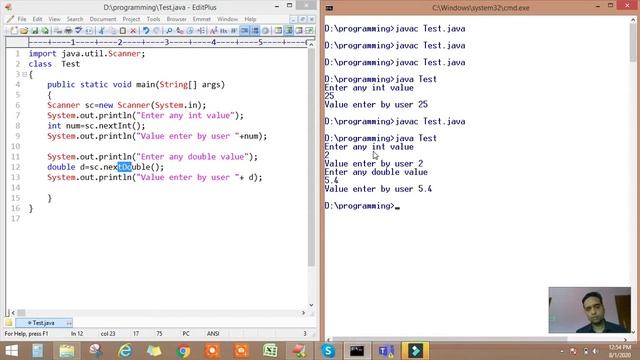Toggle the highlighted Line Number button

coord(255,31)
